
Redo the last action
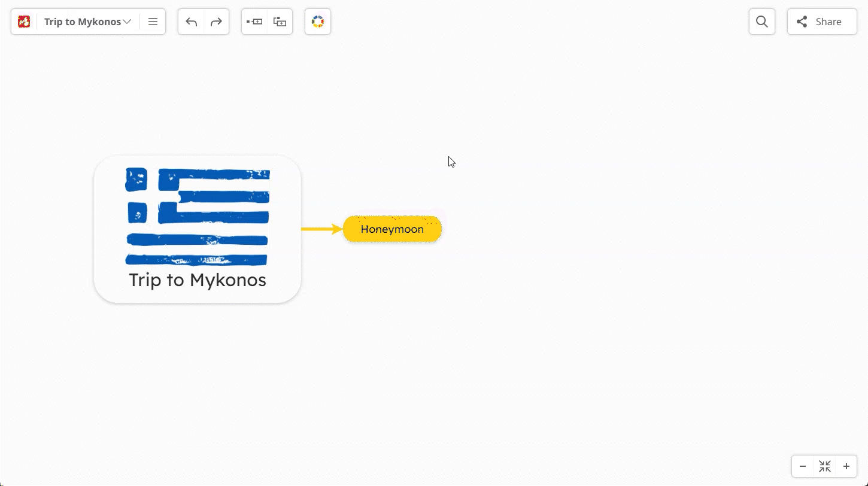(x=216, y=22)
